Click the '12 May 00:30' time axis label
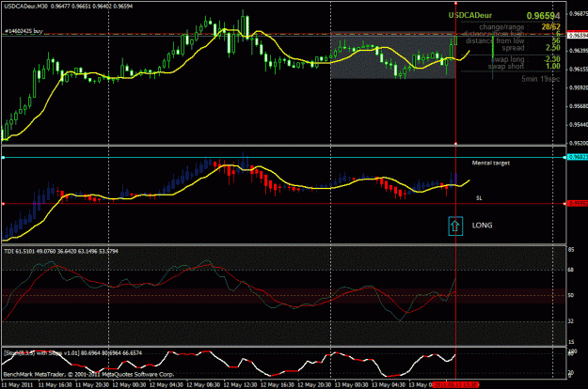The width and height of the screenshot is (588, 389). coord(129,385)
